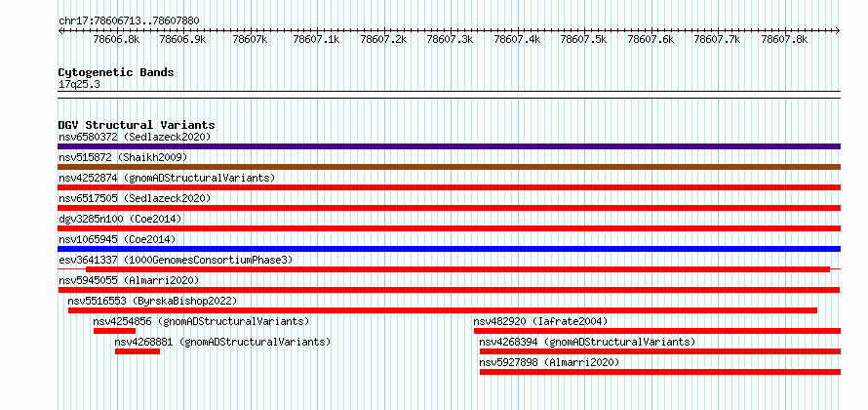Click ruler position 78606.9k
The height and width of the screenshot is (410, 868).
[182, 39]
